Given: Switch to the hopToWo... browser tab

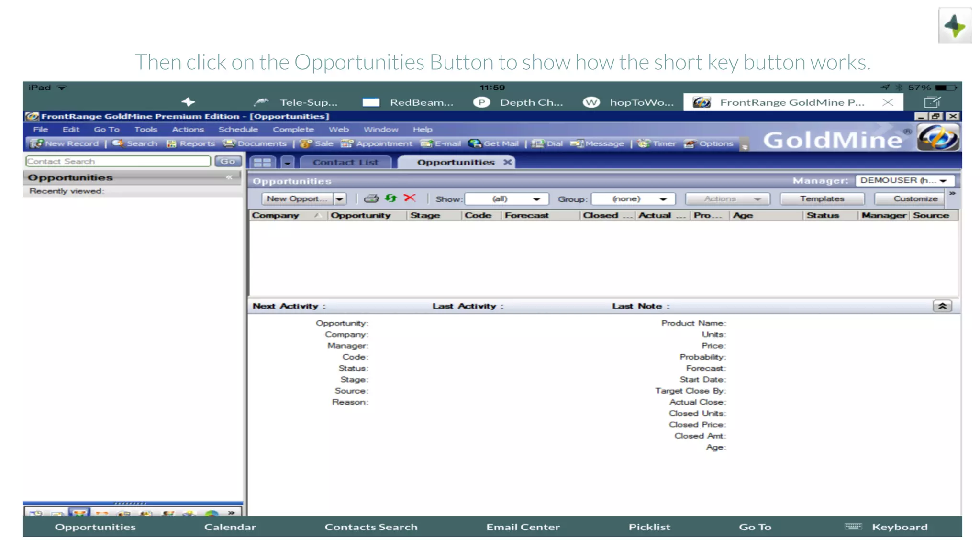Looking at the screenshot, I should 628,102.
